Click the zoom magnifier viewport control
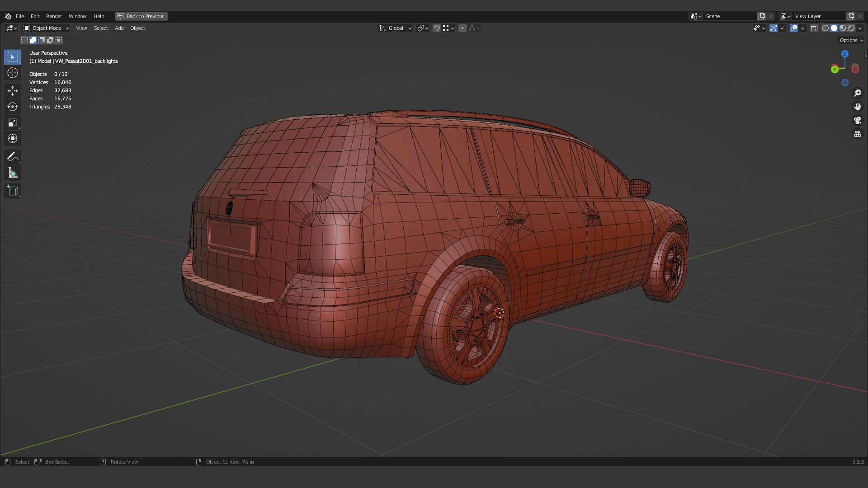The height and width of the screenshot is (488, 868). pyautogui.click(x=858, y=93)
